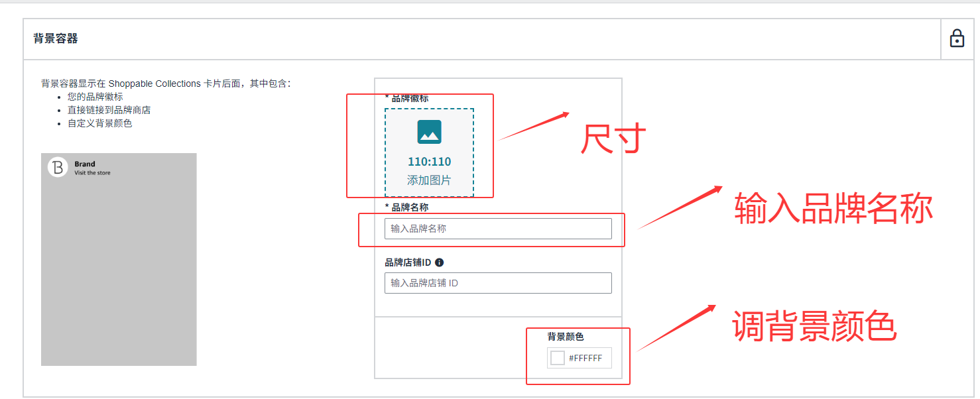Click the #FFFFFF hex value field
The height and width of the screenshot is (399, 980).
click(x=585, y=358)
